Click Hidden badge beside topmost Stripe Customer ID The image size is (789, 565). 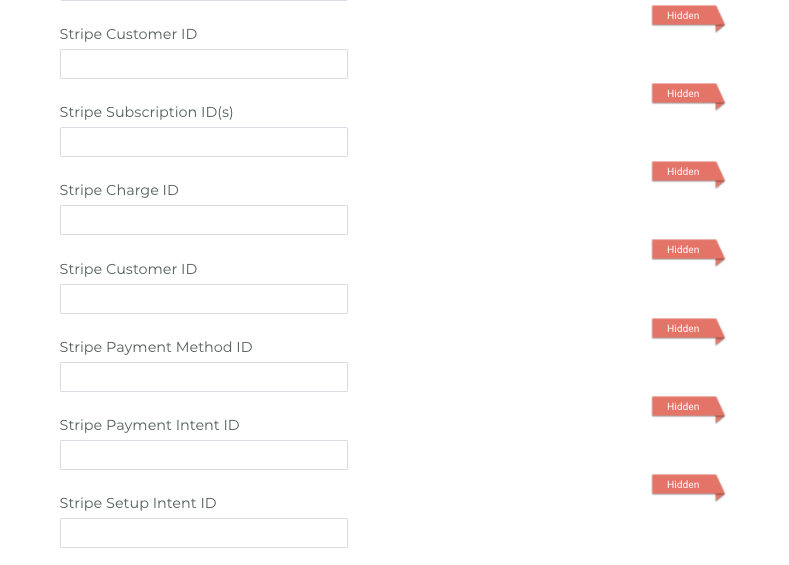coord(684,16)
